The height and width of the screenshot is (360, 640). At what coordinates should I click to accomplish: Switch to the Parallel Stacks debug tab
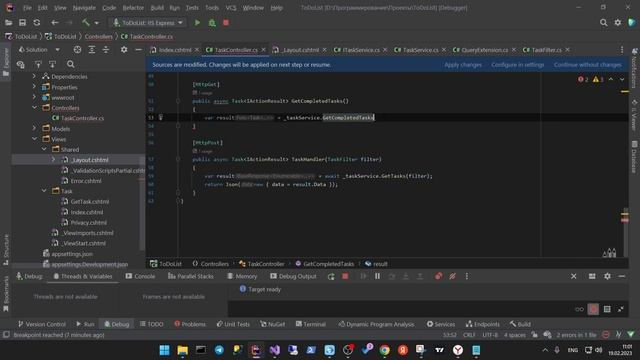point(191,276)
